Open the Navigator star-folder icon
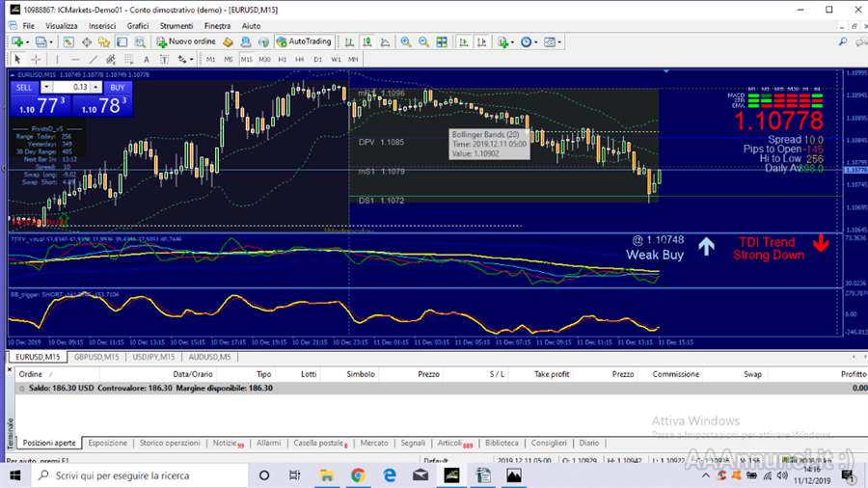 tap(104, 42)
